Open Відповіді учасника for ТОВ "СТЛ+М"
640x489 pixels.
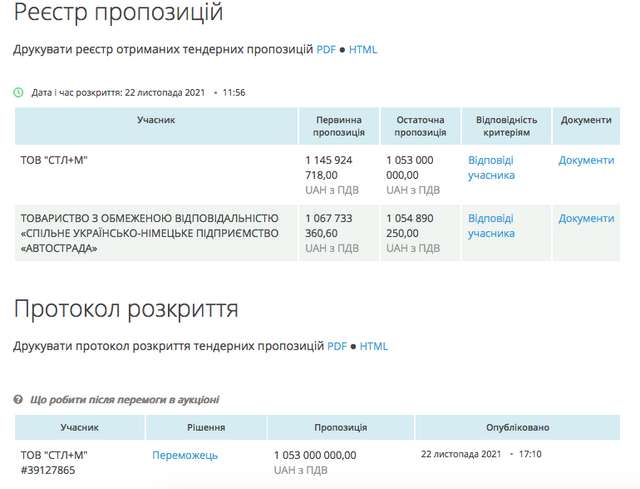pos(491,167)
